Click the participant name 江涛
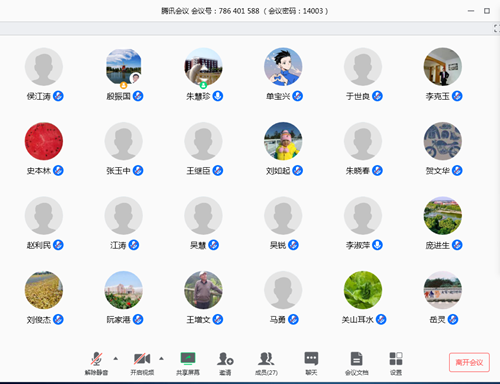The width and height of the screenshot is (500, 384). [x=118, y=245]
